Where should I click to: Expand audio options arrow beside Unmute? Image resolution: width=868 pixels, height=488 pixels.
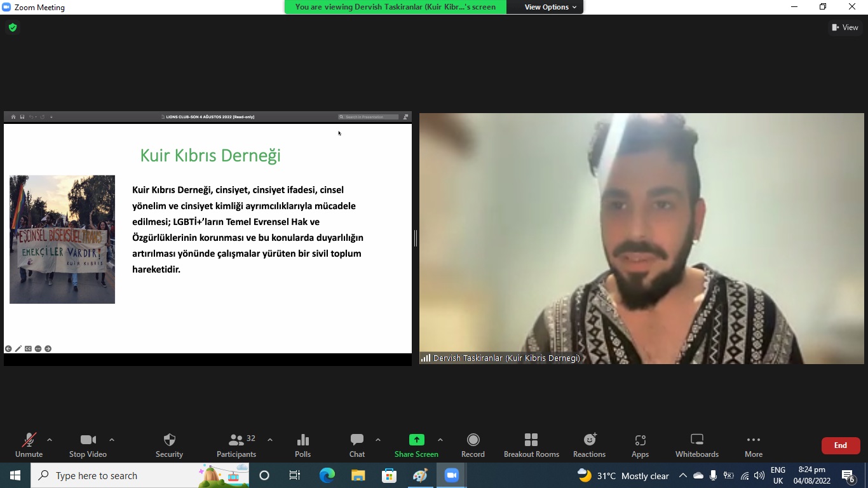click(x=50, y=440)
